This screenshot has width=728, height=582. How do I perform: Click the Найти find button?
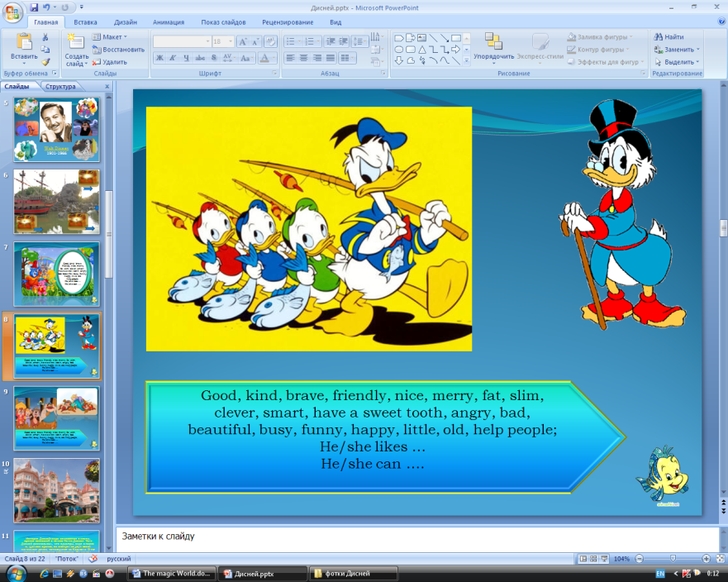point(669,37)
